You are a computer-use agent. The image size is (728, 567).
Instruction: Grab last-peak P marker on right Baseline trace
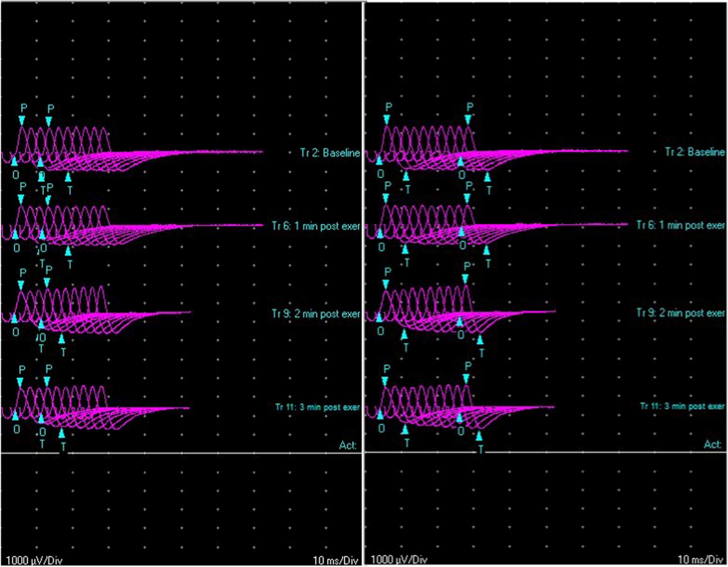[468, 120]
